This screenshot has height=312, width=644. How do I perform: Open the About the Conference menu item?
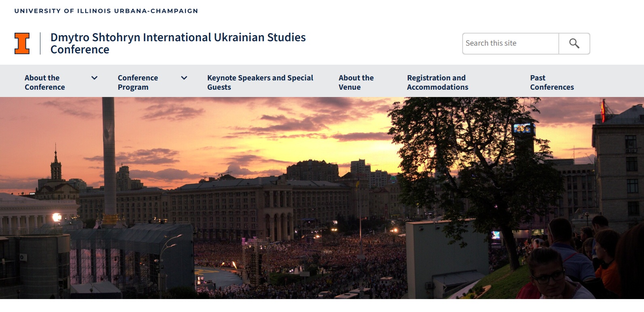(x=44, y=82)
